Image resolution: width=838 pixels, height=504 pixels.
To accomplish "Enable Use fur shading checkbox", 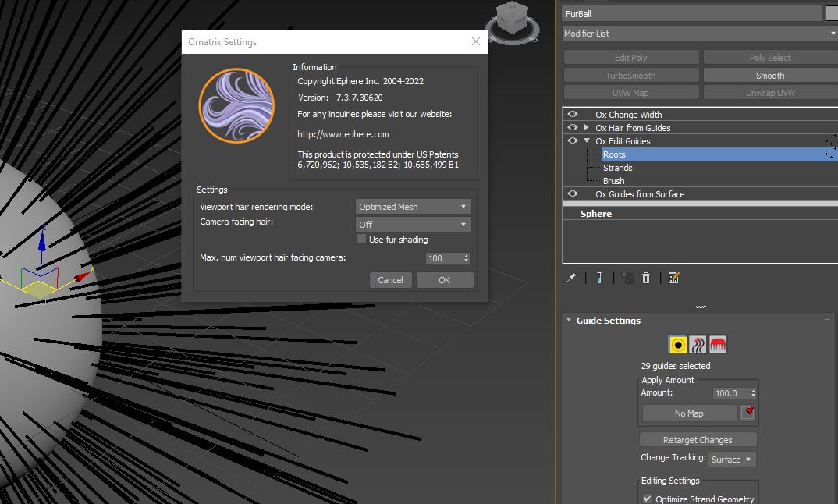I will click(361, 240).
